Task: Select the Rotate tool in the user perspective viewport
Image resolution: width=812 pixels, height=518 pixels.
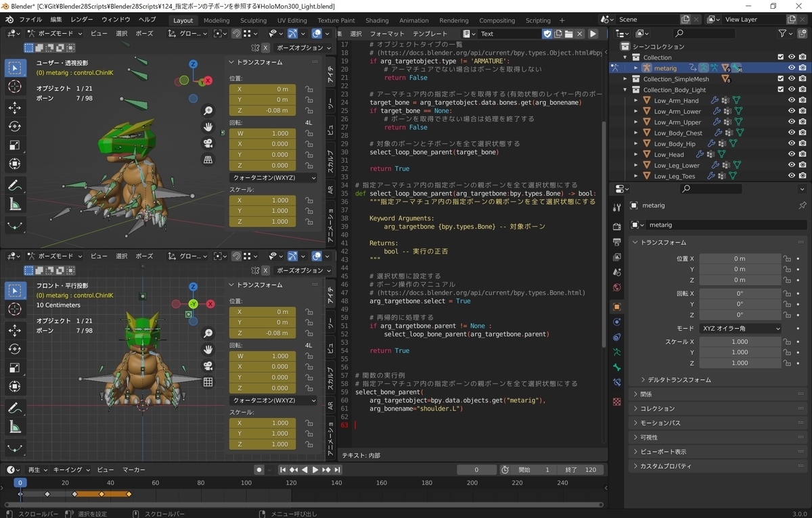Action: pyautogui.click(x=15, y=126)
